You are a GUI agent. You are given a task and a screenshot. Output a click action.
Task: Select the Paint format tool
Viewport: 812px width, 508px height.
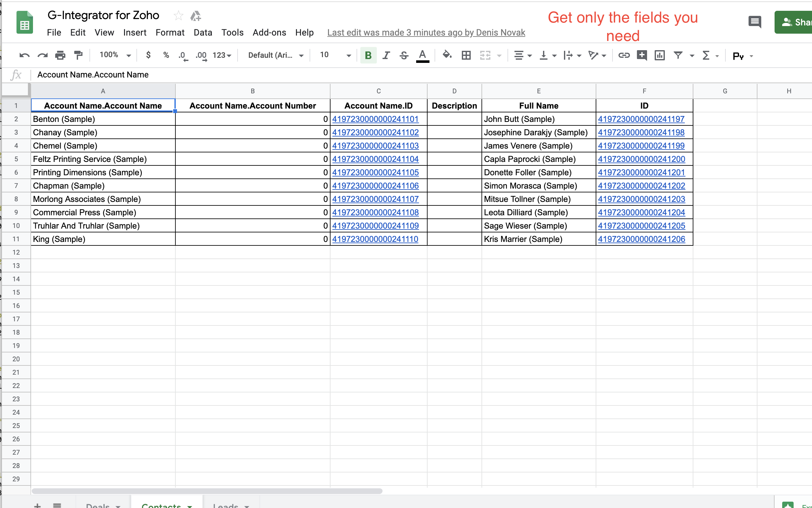pos(79,56)
